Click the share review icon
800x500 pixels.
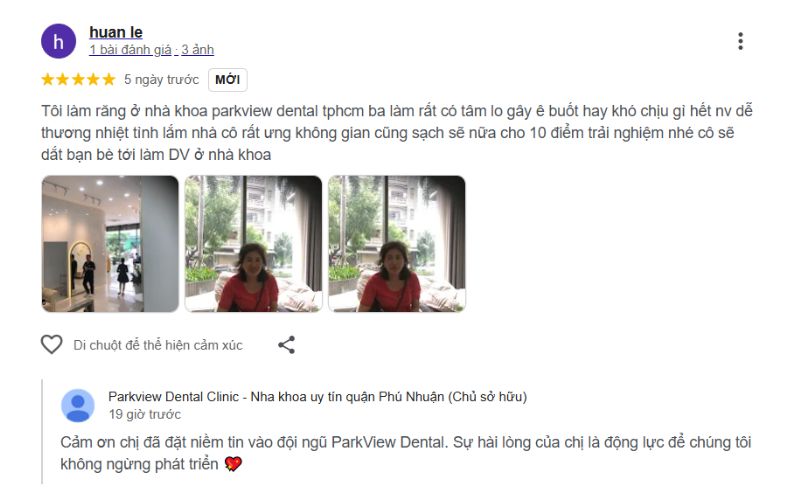pos(287,345)
